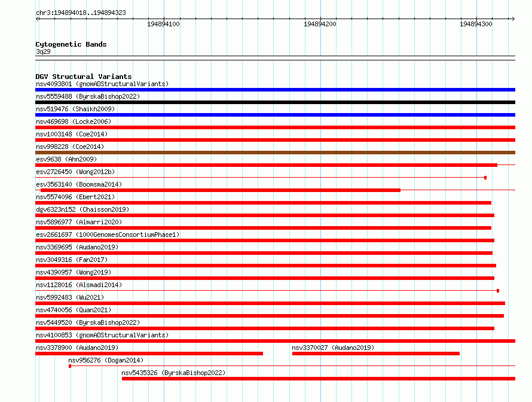The image size is (532, 402).
Task: Click the right arrow on the ruler
Action: (x=513, y=19)
